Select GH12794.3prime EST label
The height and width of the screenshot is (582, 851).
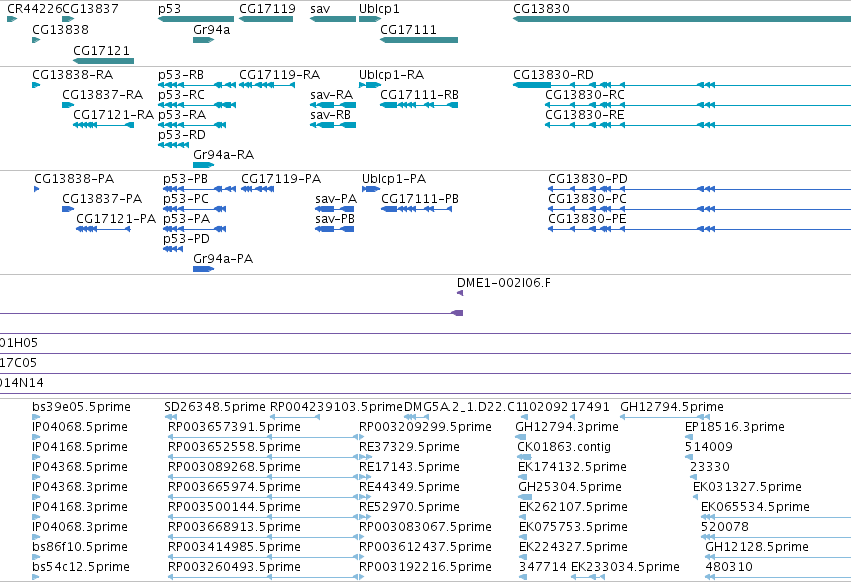tap(567, 427)
